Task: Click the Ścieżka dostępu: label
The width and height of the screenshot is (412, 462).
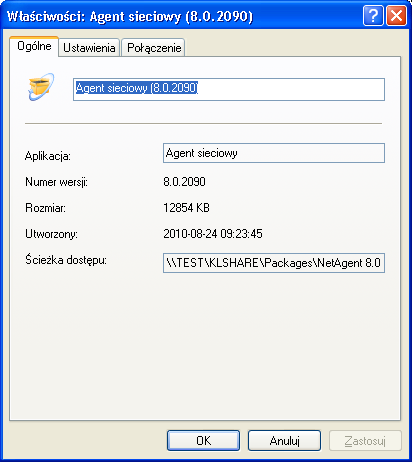Action: (66, 260)
